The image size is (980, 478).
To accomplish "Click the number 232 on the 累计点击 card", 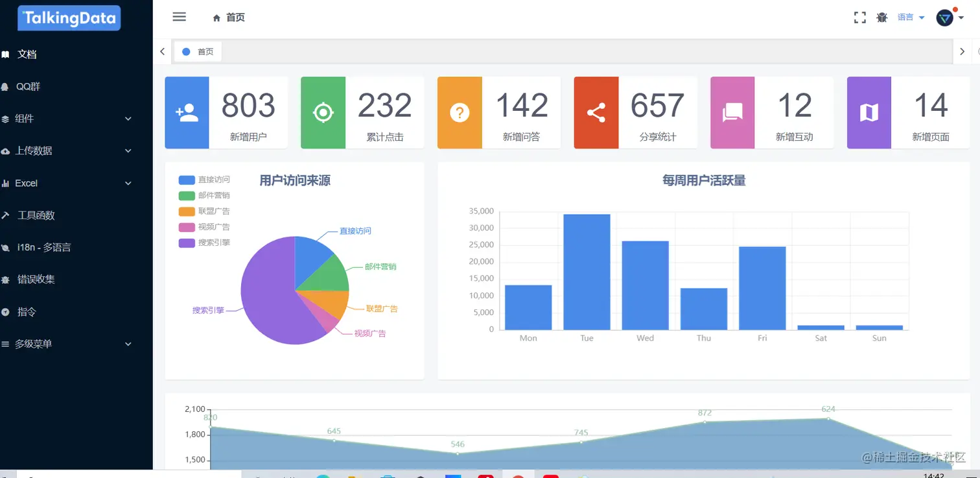I will pyautogui.click(x=385, y=106).
